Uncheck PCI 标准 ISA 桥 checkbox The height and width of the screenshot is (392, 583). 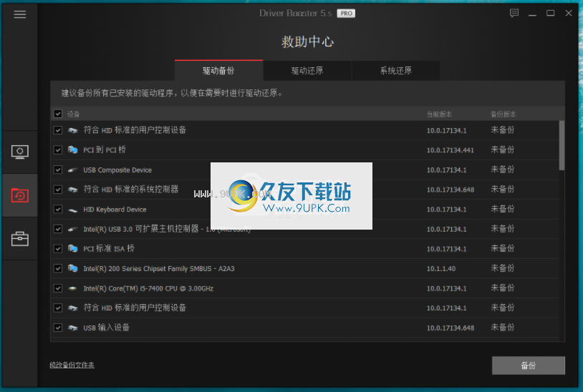click(x=57, y=248)
